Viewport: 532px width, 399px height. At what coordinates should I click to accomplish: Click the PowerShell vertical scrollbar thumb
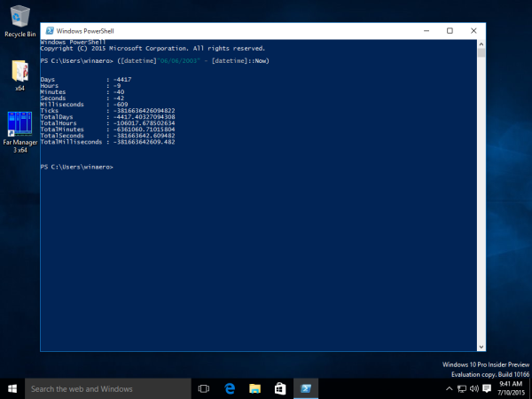pos(481,53)
